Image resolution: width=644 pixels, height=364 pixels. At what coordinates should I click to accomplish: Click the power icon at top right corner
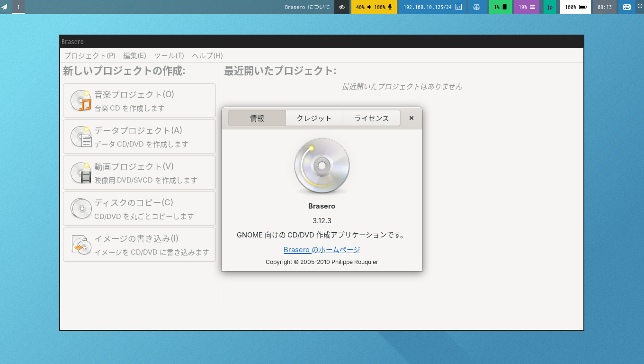pos(639,6)
